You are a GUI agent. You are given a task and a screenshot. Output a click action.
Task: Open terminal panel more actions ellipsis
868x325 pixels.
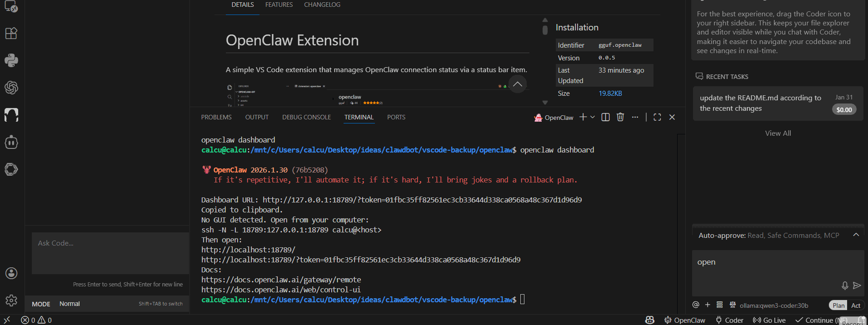pyautogui.click(x=635, y=117)
